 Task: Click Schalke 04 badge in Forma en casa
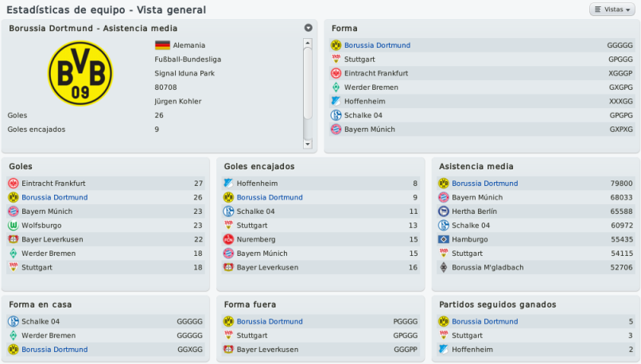point(14,322)
